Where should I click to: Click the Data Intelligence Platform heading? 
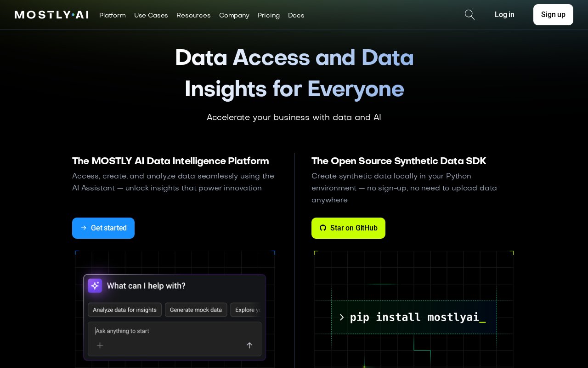point(170,161)
